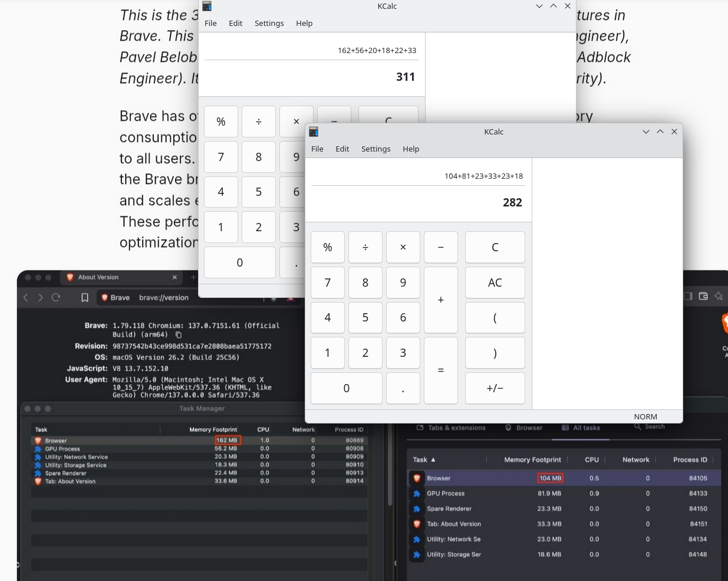Click digit 3 in the front KCalc window
This screenshot has width=728, height=581.
(403, 353)
